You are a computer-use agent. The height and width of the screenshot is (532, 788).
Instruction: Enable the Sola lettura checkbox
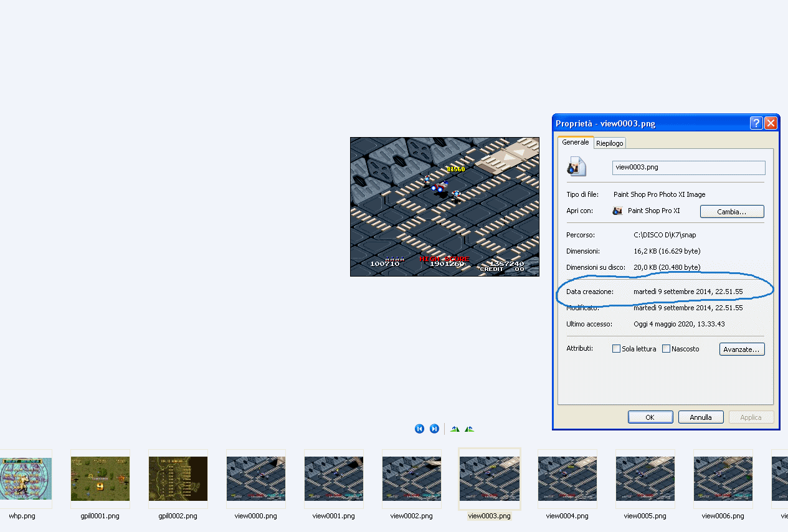[616, 349]
